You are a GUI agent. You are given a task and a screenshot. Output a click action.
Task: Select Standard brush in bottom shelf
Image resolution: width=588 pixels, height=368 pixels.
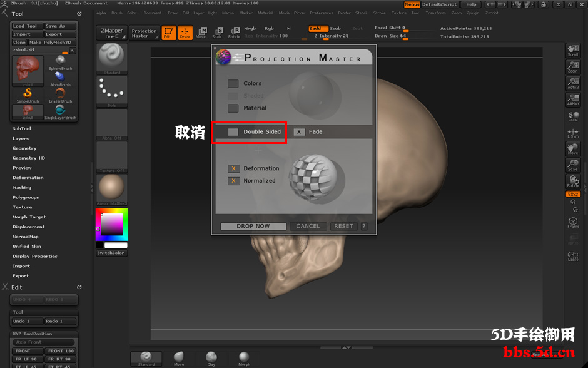coord(146,359)
